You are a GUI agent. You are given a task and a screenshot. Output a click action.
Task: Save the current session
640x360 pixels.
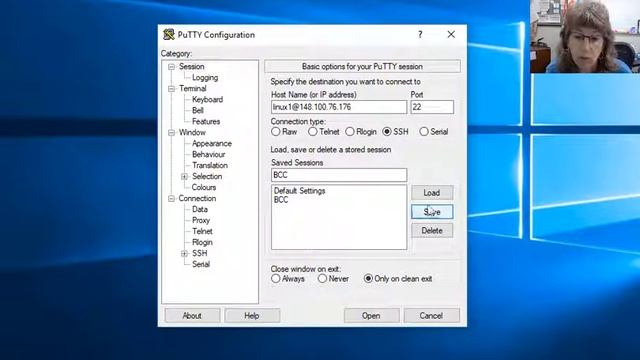pos(432,212)
